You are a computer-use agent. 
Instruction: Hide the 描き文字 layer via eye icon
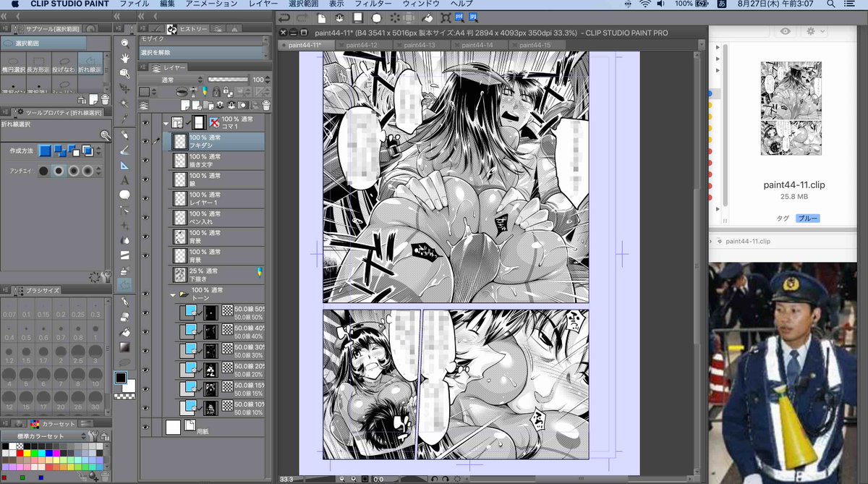point(145,161)
